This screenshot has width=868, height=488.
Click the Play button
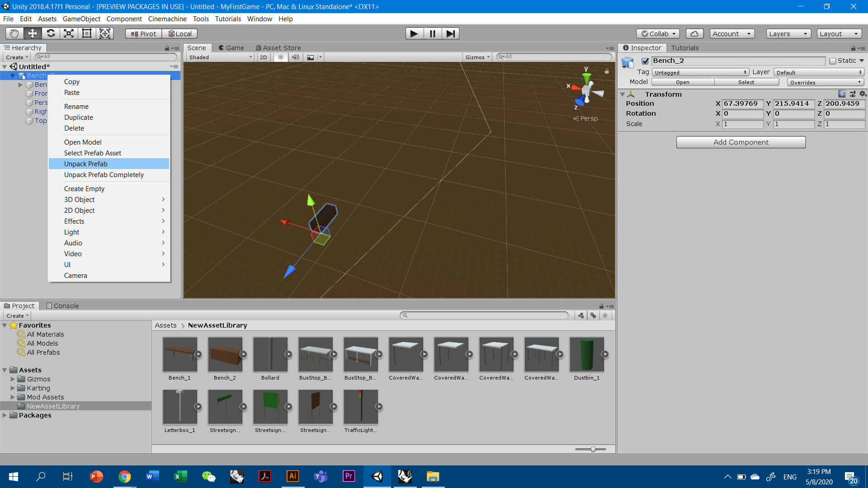pyautogui.click(x=414, y=33)
